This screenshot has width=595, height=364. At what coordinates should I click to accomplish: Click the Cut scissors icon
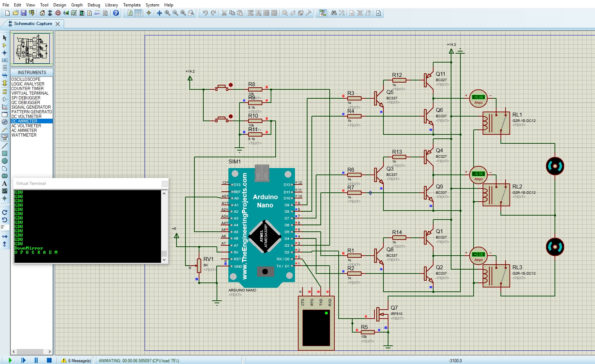[x=224, y=13]
